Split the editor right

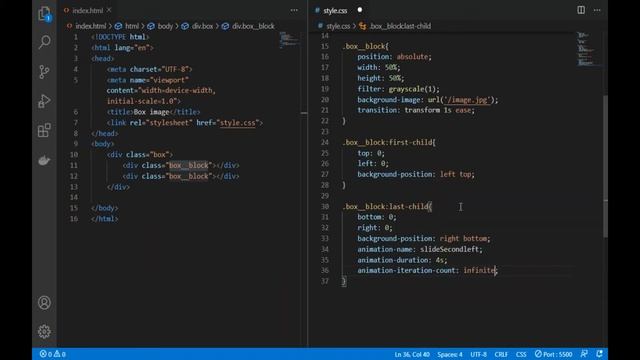[581, 10]
